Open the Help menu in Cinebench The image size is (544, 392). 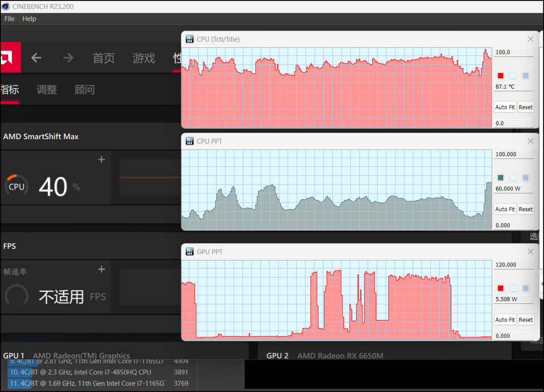(x=29, y=19)
